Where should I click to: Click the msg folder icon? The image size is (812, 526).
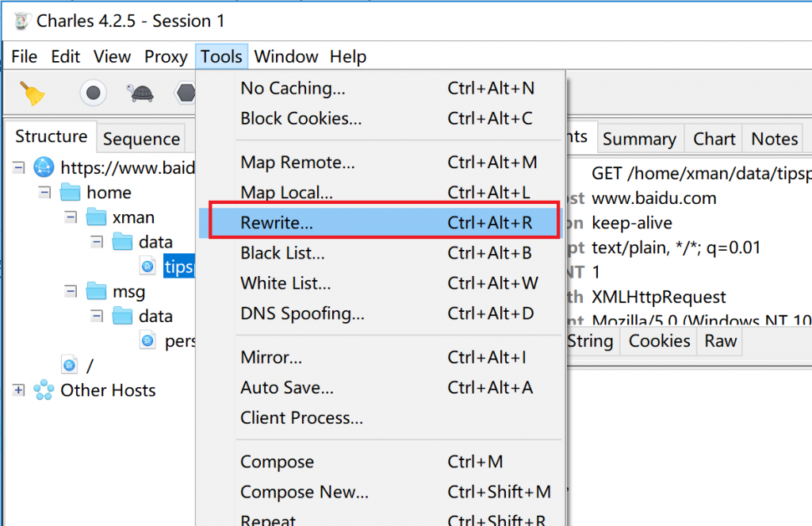click(x=96, y=291)
